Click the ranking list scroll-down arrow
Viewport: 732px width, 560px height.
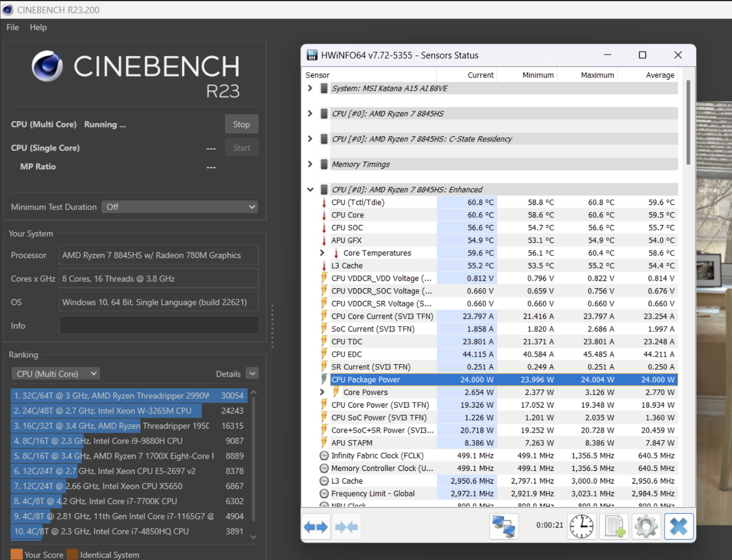pos(253,537)
